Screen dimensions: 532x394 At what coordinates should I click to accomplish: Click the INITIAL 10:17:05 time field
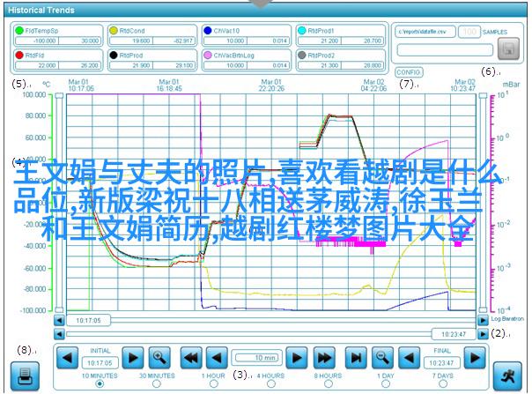point(100,363)
